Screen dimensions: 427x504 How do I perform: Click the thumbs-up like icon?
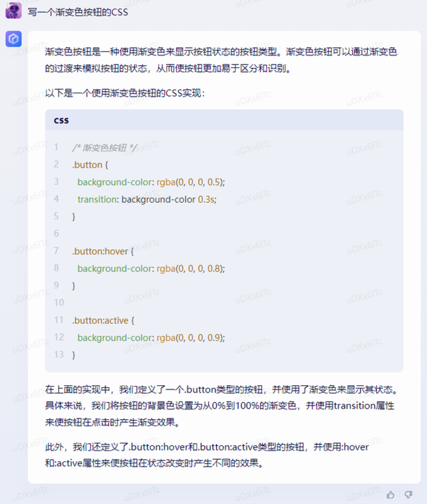[x=390, y=495]
